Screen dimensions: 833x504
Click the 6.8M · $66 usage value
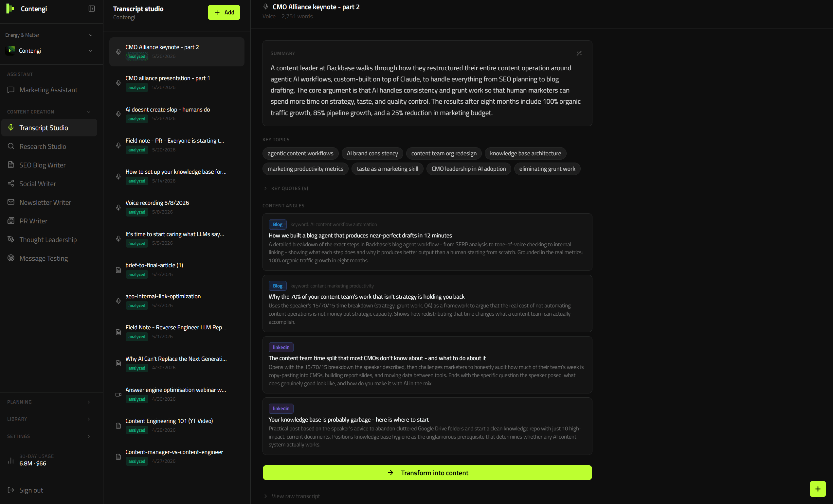tap(33, 463)
